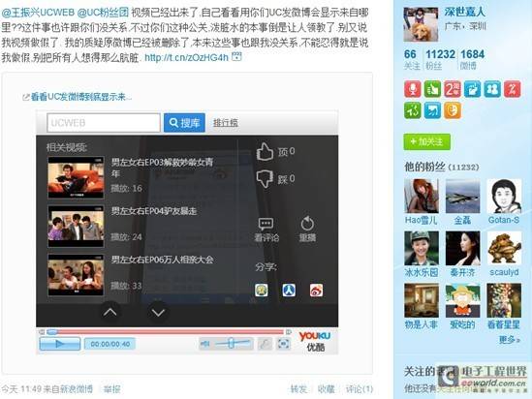Toggle fullscreen in video player
The image size is (532, 399).
click(x=283, y=344)
